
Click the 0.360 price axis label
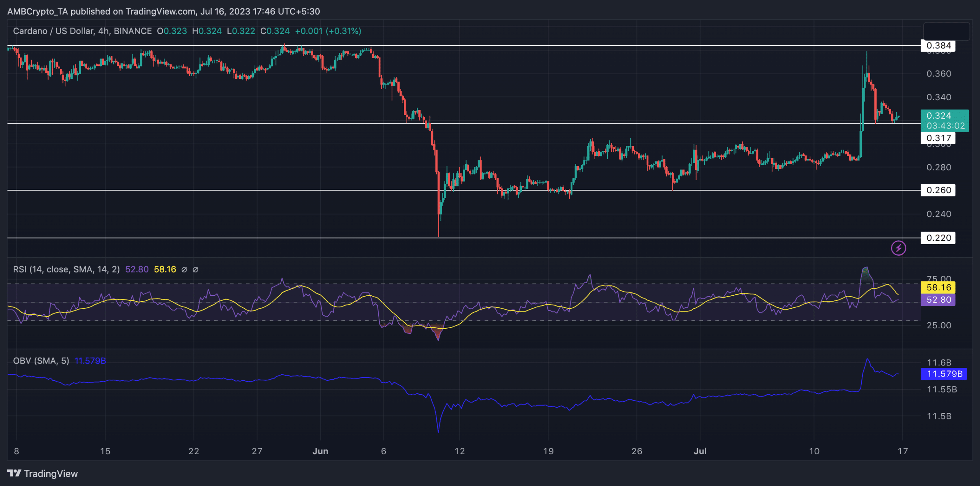939,73
